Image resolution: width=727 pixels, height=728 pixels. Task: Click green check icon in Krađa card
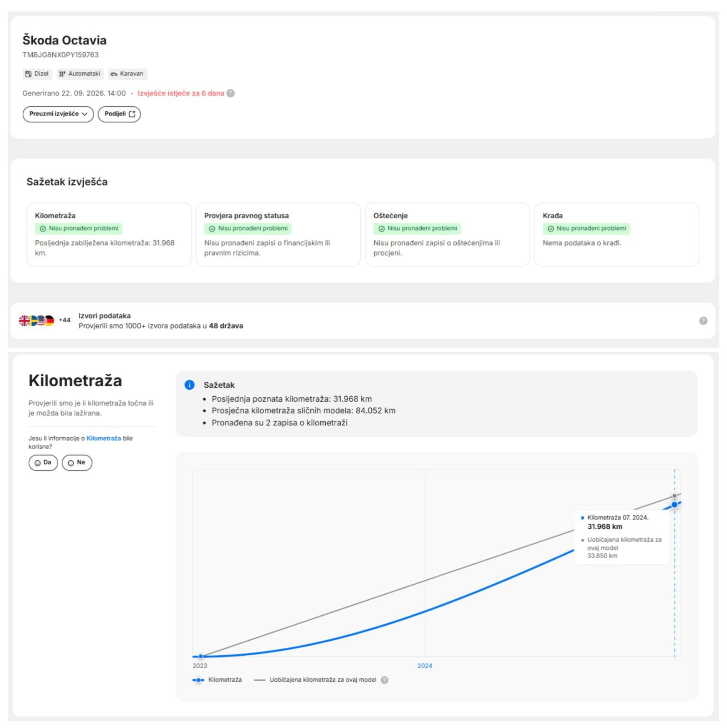pos(550,229)
